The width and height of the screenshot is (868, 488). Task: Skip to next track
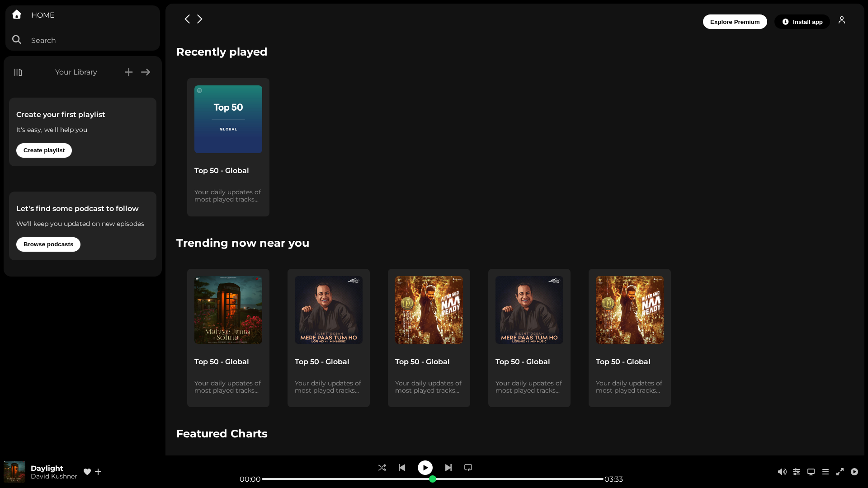[448, 468]
